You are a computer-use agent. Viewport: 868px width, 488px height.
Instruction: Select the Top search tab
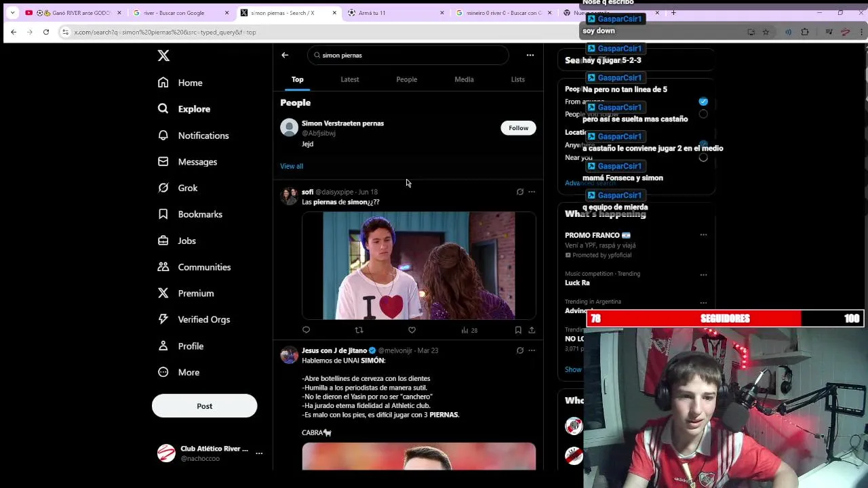coord(298,79)
